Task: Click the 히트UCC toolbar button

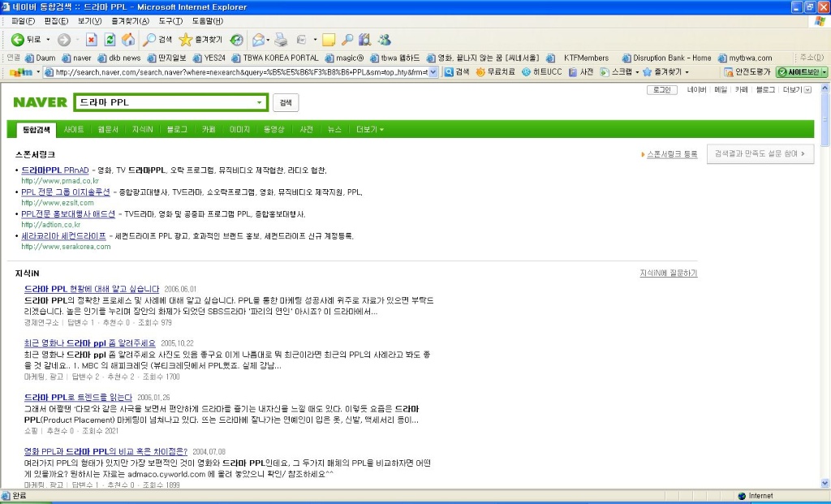Action: click(x=541, y=72)
